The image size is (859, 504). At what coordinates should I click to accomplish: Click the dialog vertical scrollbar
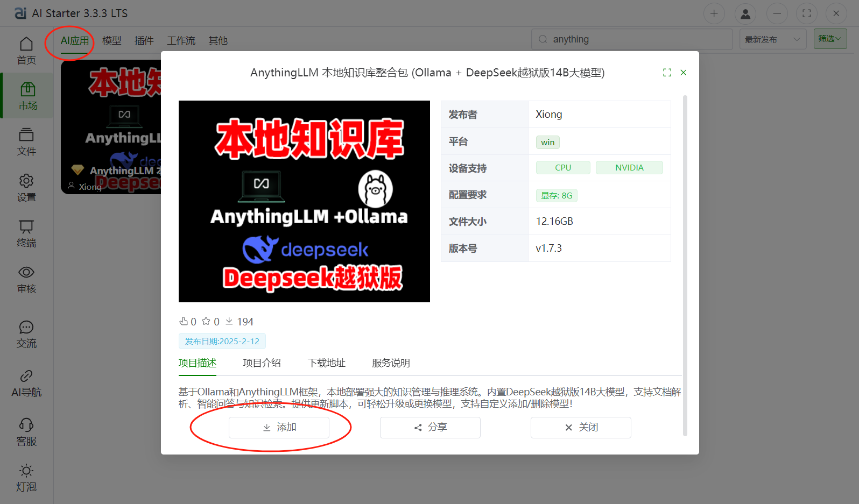point(685,266)
